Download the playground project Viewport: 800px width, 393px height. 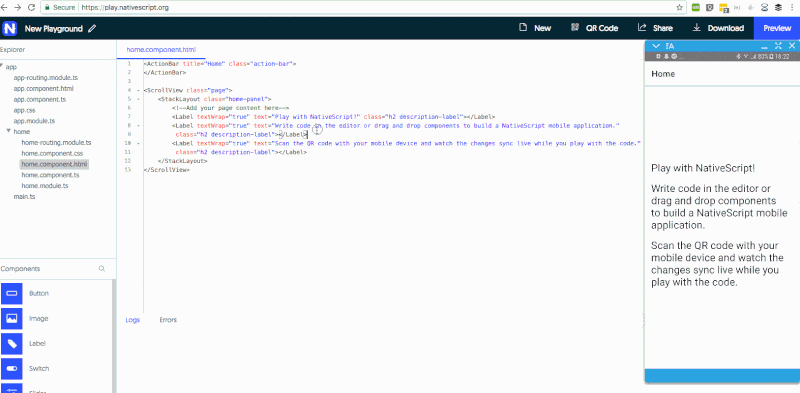(718, 28)
